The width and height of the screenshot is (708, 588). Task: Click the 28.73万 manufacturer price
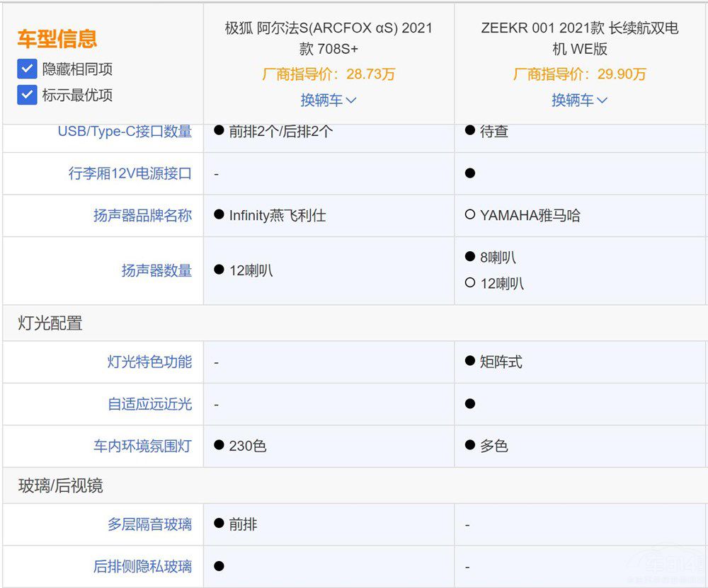[x=370, y=74]
